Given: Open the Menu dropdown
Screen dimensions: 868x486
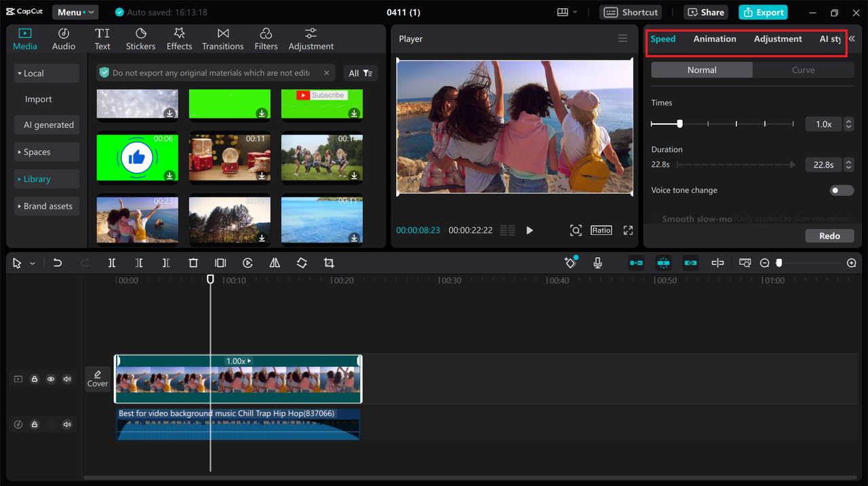Looking at the screenshot, I should tap(75, 12).
